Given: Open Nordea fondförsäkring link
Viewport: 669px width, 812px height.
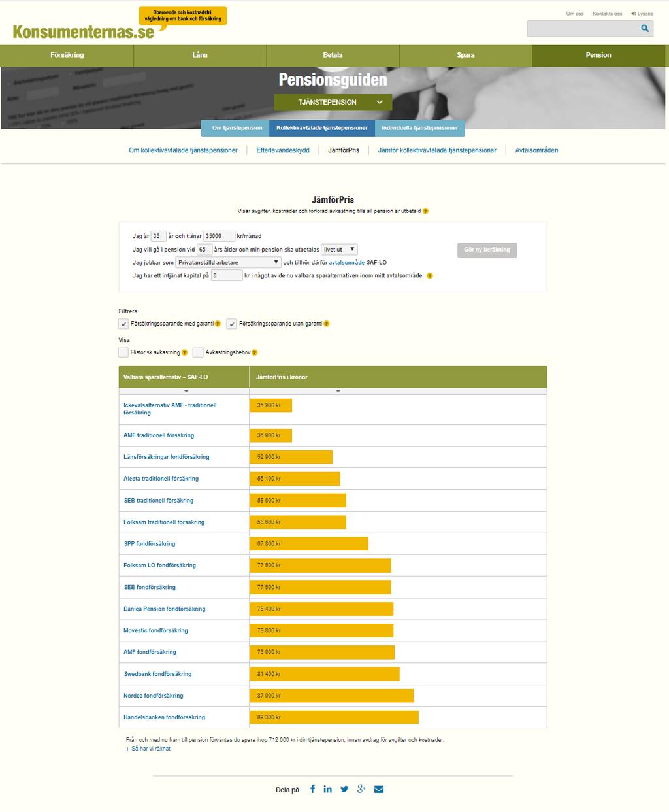Looking at the screenshot, I should (154, 696).
